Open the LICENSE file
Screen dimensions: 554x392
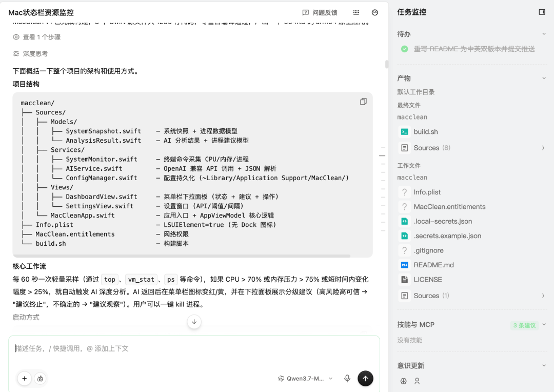(428, 280)
